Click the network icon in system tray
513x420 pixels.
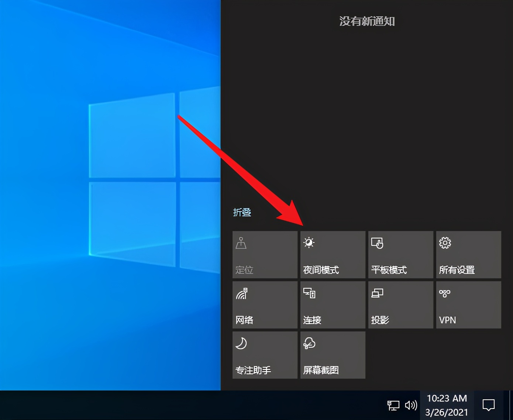coord(393,405)
